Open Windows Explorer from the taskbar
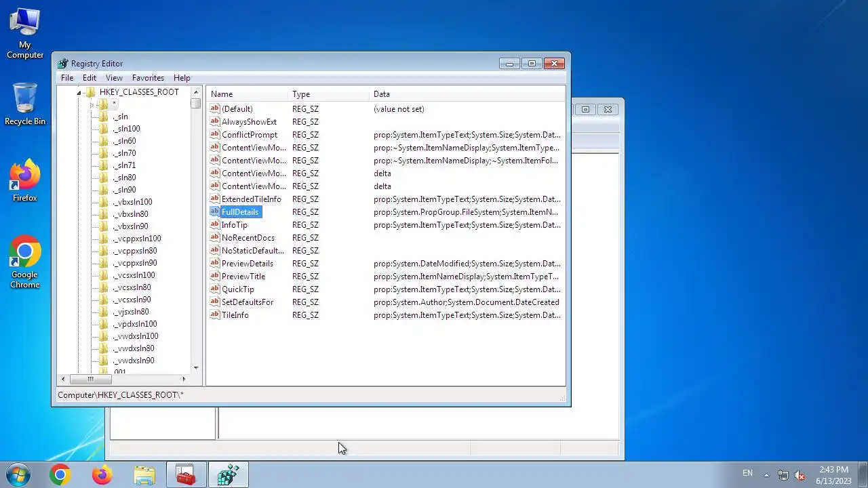Viewport: 868px width, 488px height. click(x=144, y=475)
